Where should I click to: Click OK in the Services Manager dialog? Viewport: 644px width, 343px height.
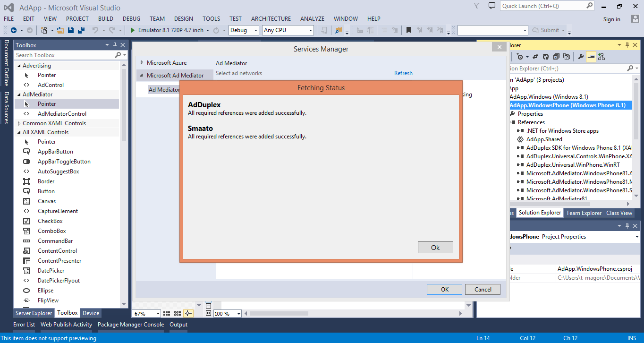click(x=445, y=290)
